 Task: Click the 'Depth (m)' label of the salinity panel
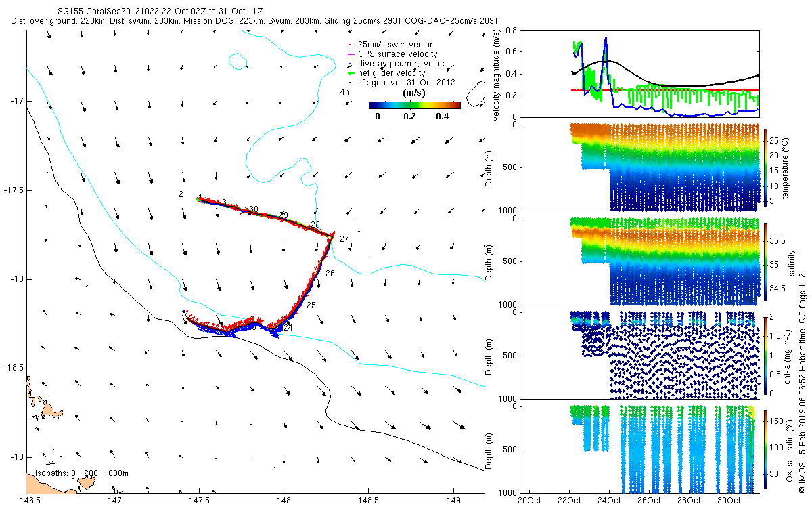pyautogui.click(x=490, y=262)
